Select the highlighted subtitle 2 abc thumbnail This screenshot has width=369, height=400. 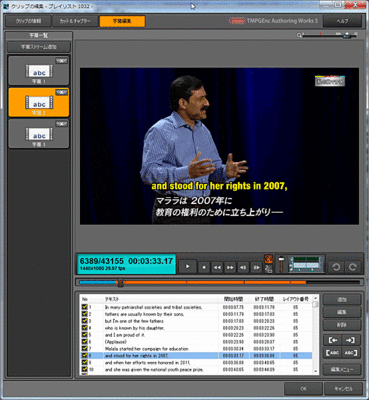point(39,102)
